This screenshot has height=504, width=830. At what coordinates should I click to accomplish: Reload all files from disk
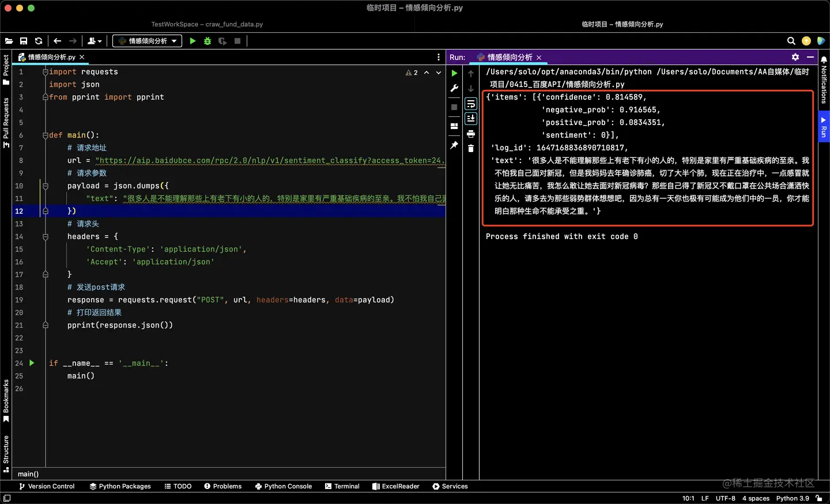pos(39,41)
